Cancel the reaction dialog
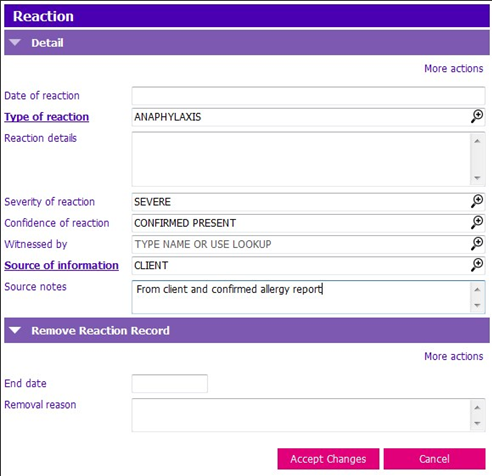 tap(434, 459)
